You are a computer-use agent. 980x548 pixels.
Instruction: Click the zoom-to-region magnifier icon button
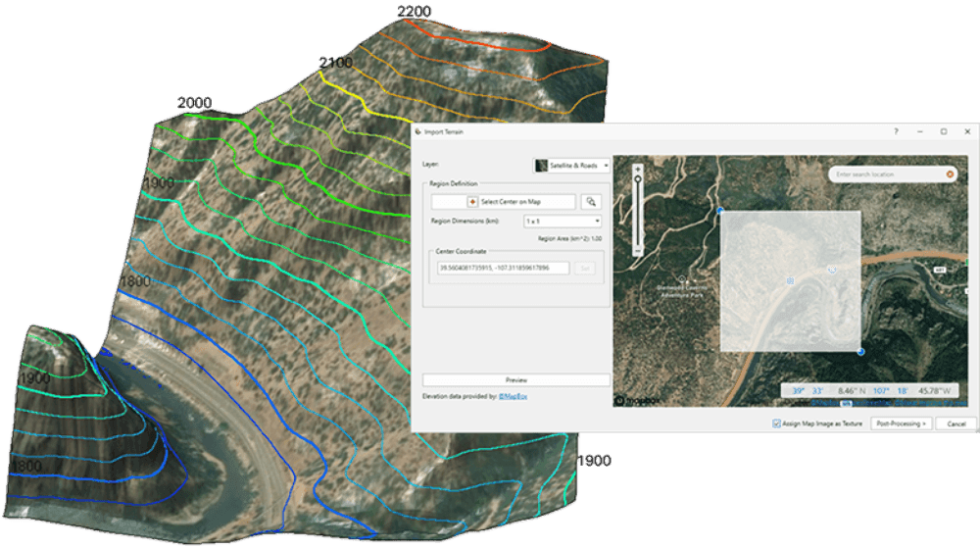[x=591, y=202]
